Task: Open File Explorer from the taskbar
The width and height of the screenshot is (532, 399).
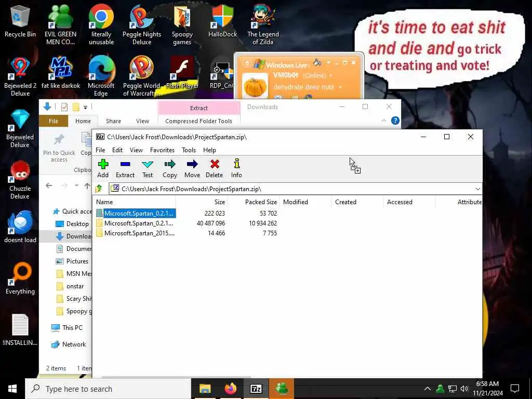Action: [205, 389]
